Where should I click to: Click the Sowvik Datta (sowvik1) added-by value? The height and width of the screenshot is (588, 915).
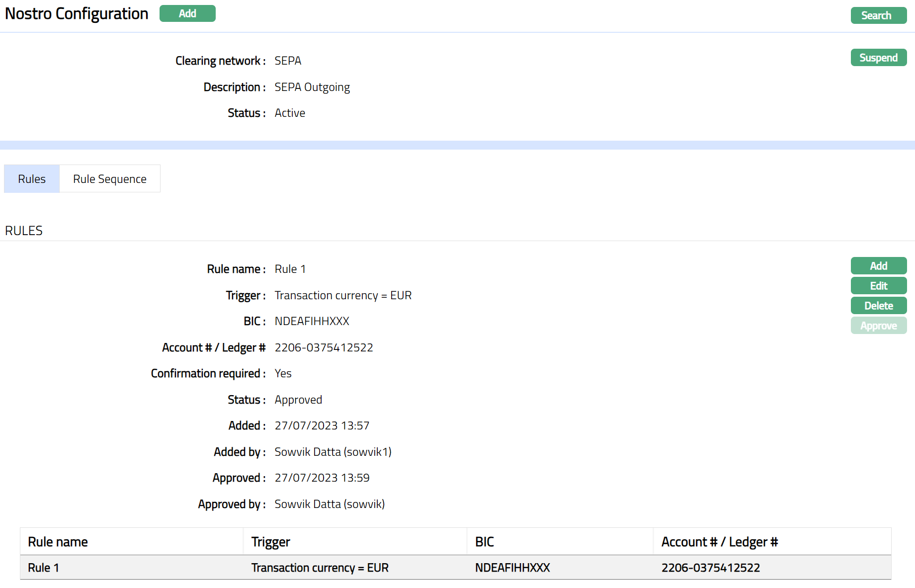point(333,452)
